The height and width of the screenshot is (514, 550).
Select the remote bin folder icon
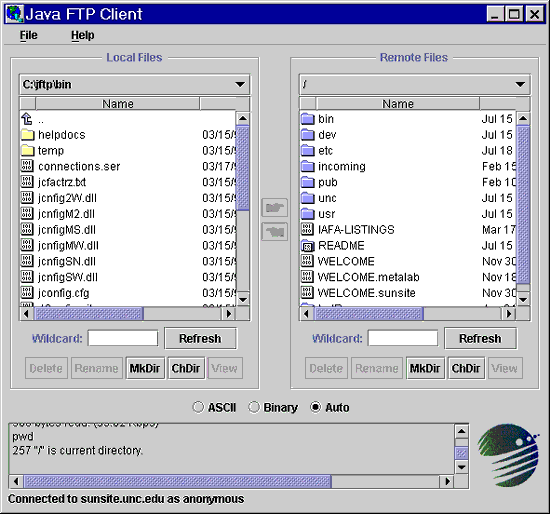[x=308, y=119]
